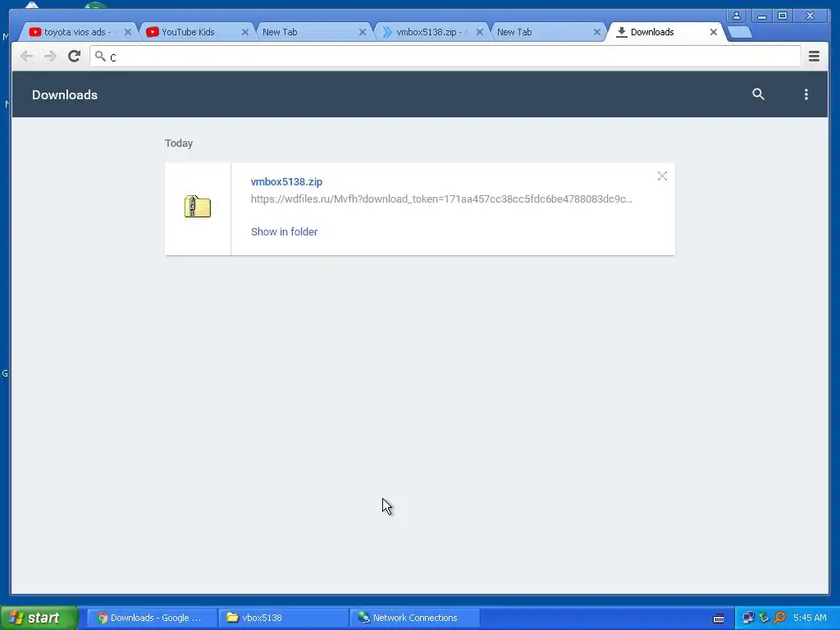Open Chrome's hamburger main menu
840x630 pixels.
click(814, 57)
